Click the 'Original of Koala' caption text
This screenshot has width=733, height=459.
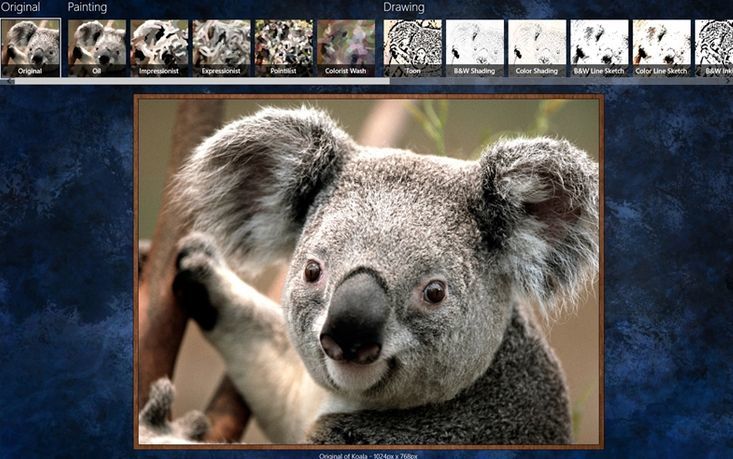368,456
